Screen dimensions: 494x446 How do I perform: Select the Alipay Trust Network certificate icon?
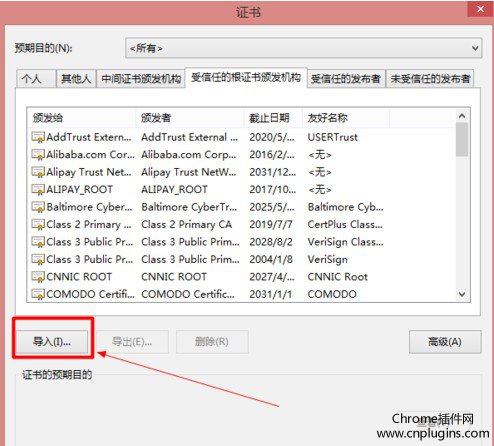(x=38, y=172)
